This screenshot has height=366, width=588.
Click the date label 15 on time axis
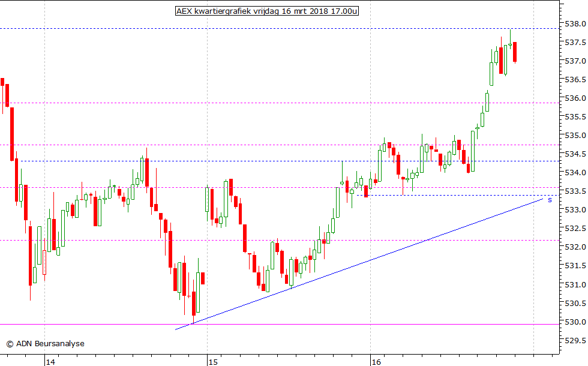[x=213, y=362]
